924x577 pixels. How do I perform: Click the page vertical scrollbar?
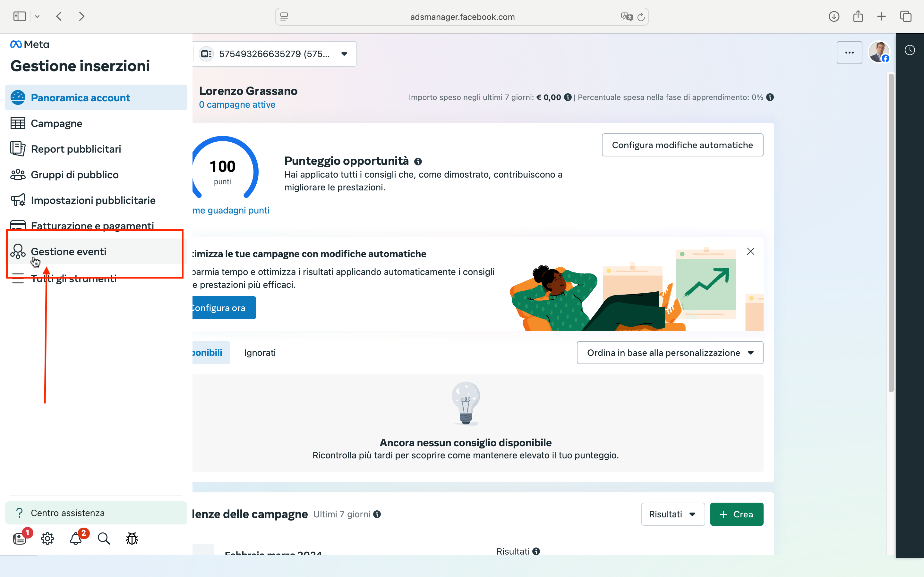(891, 233)
